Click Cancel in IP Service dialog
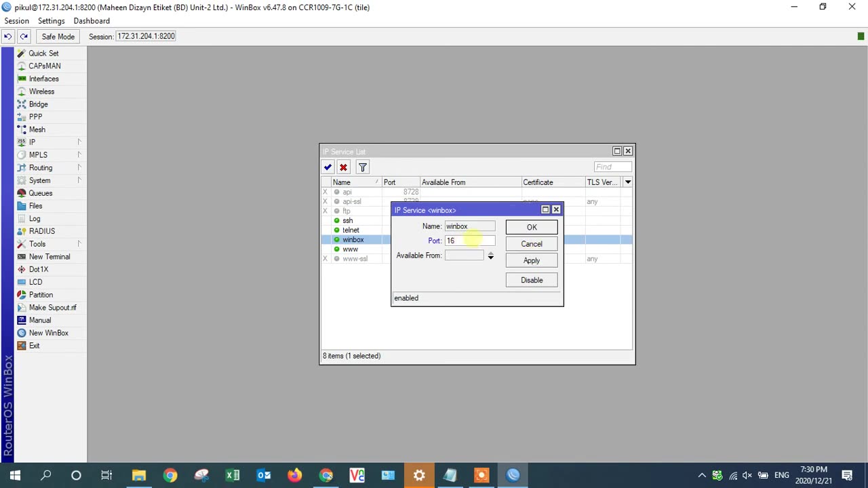Screen dimensions: 868x488 [x=532, y=244]
